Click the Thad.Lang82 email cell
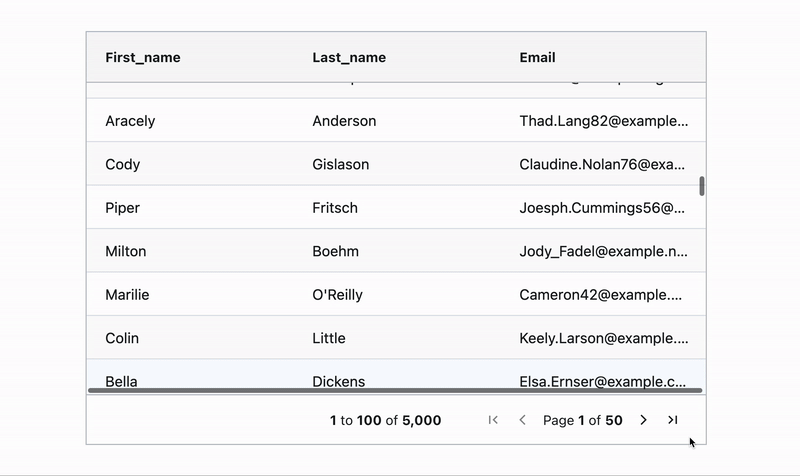 point(604,120)
